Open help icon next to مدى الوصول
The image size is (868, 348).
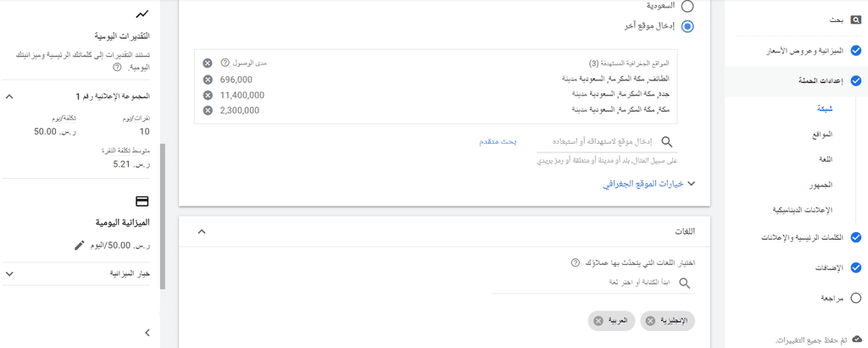pyautogui.click(x=225, y=63)
